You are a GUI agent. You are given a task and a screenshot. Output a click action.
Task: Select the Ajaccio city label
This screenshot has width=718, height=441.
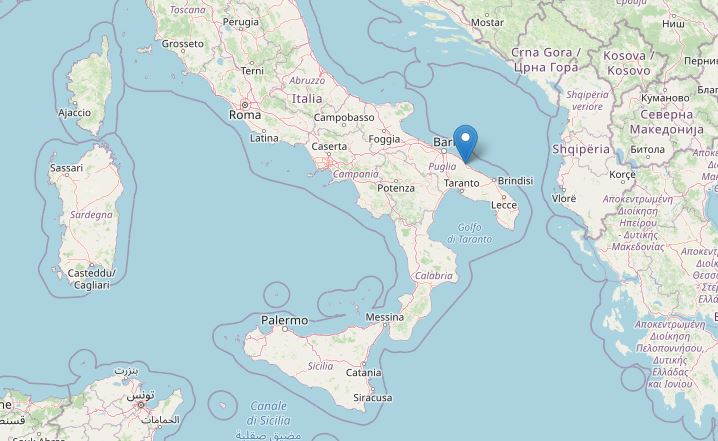click(x=75, y=113)
